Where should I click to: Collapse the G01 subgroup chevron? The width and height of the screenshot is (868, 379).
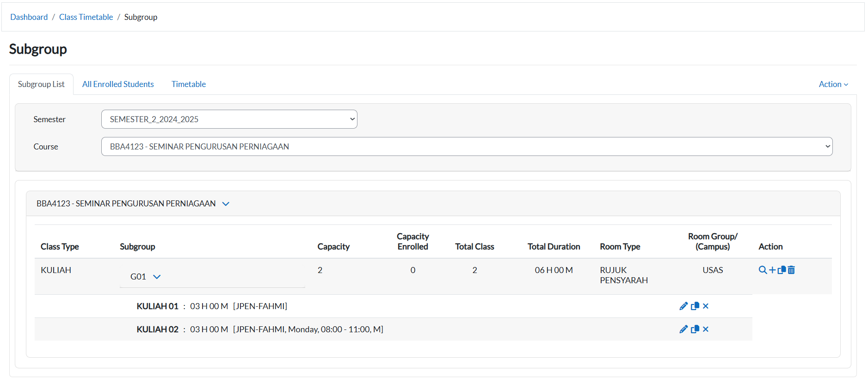click(x=157, y=277)
